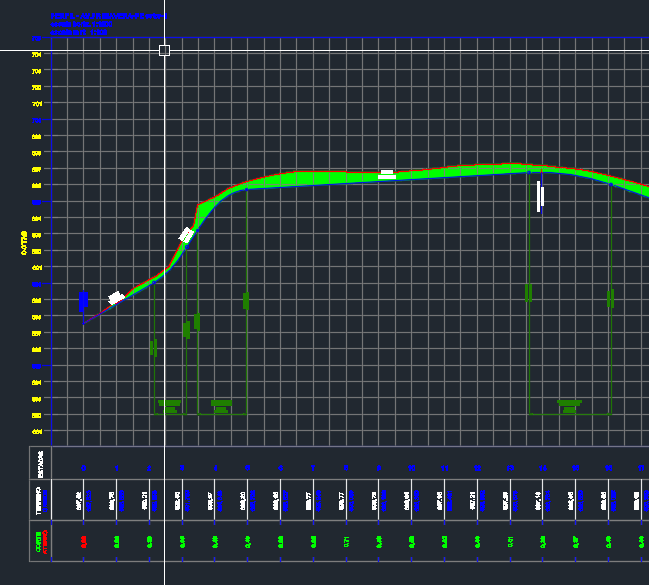Select the green CORTE header label
Viewport: 649px width, 585px height.
tap(38, 542)
